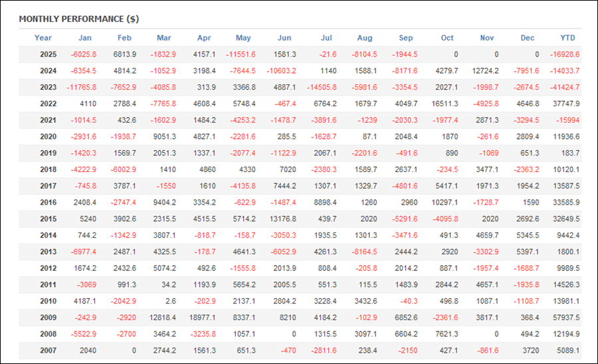Click the 2009 YTD value 57937.5
598x364 pixels.
tap(565, 317)
